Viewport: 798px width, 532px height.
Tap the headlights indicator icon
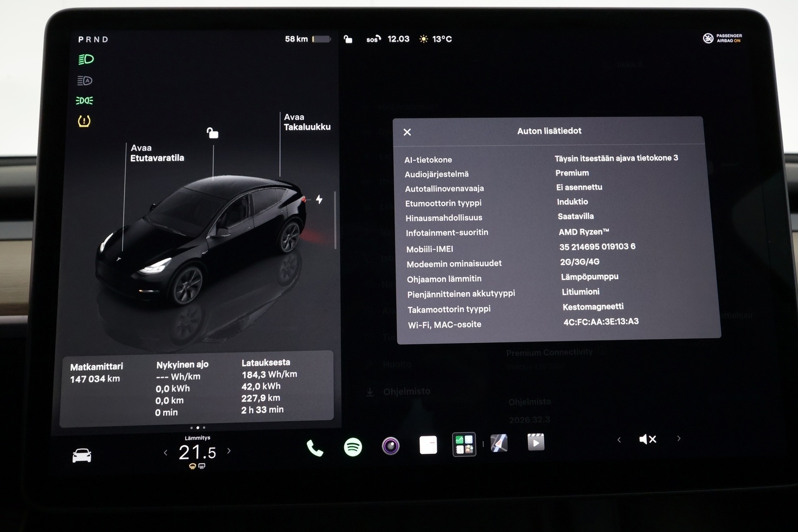point(86,59)
